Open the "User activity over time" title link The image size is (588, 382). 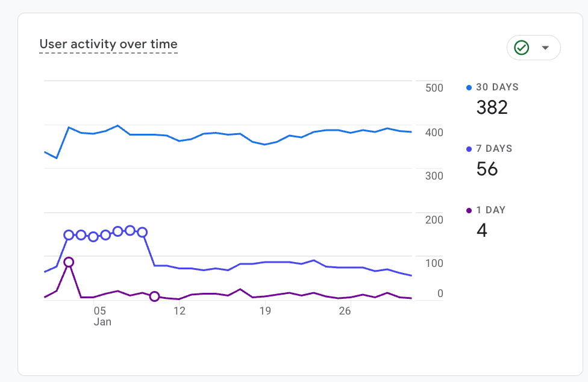pyautogui.click(x=108, y=44)
